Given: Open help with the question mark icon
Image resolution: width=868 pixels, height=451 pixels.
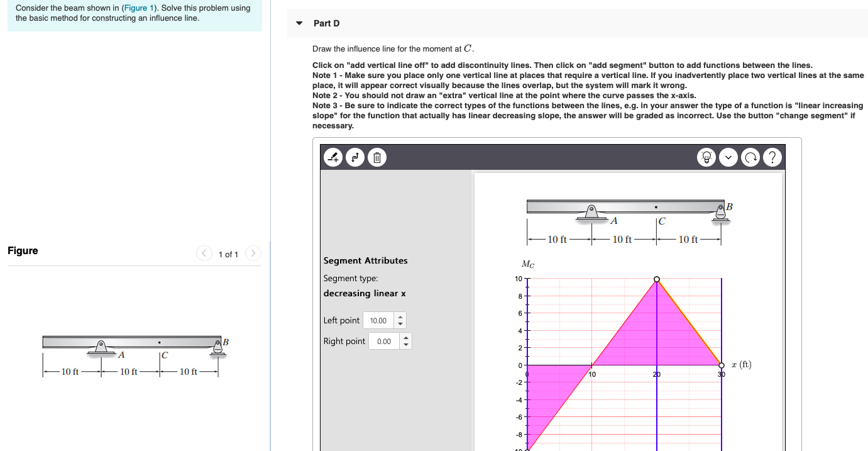Looking at the screenshot, I should 772,157.
